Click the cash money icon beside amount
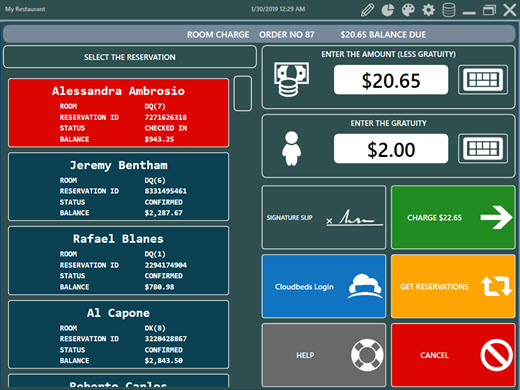The height and width of the screenshot is (390, 520). [x=291, y=79]
